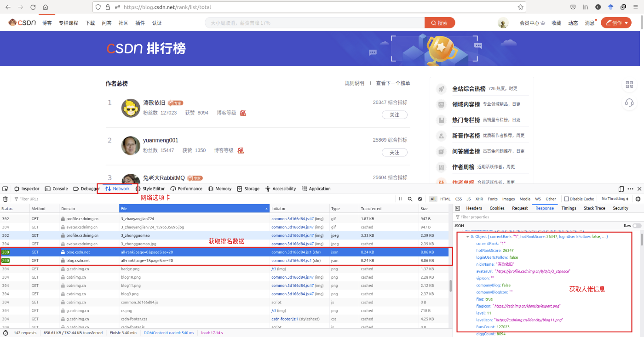Switch to the Inspector tab
The width and height of the screenshot is (644, 337).
pos(27,189)
